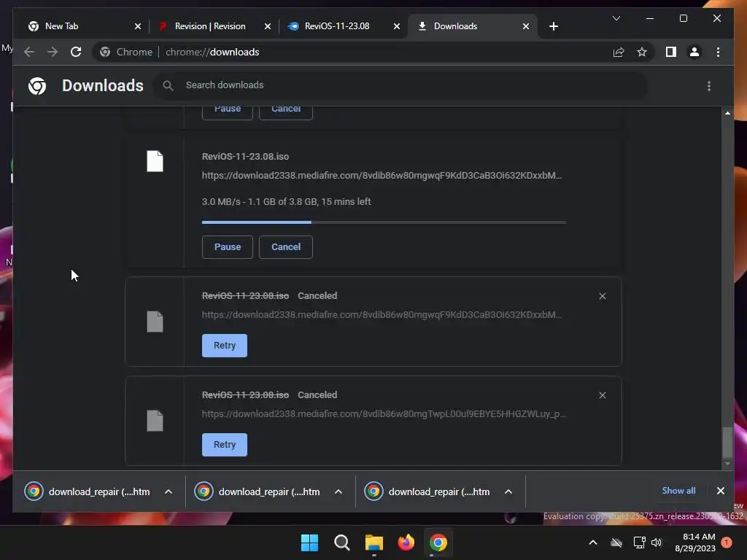Go forward using the forward arrow

53,52
